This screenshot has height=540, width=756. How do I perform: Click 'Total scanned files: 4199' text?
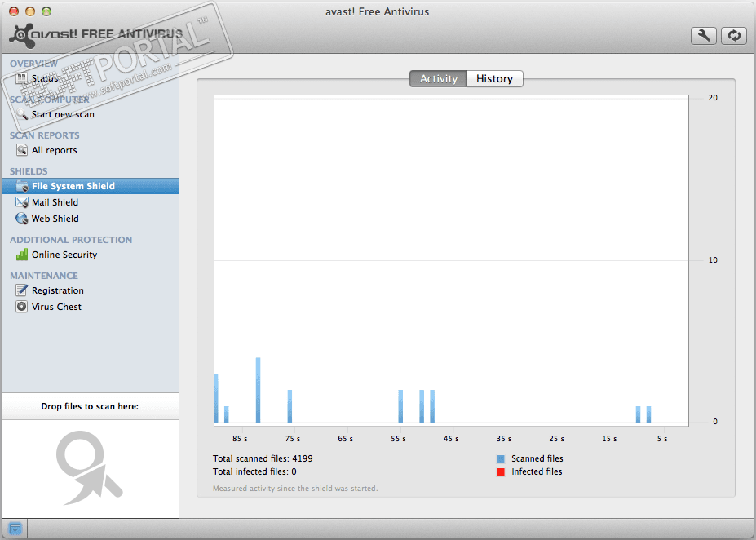tap(263, 458)
